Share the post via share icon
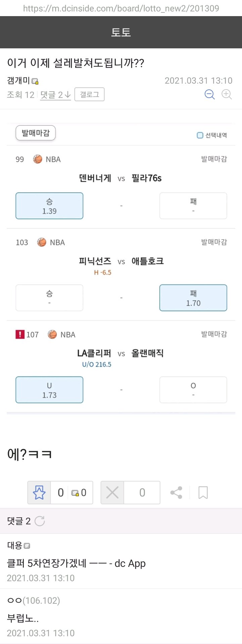This screenshot has width=242, height=644. (176, 493)
